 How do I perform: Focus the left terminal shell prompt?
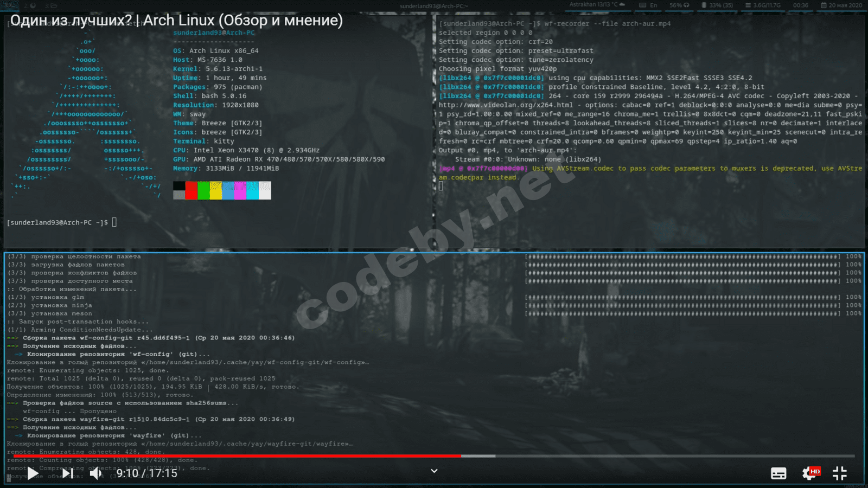[x=62, y=222]
